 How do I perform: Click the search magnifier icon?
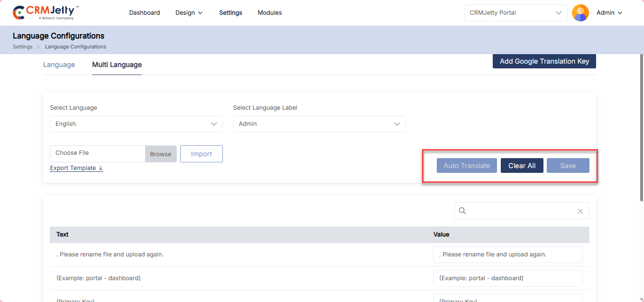[463, 211]
